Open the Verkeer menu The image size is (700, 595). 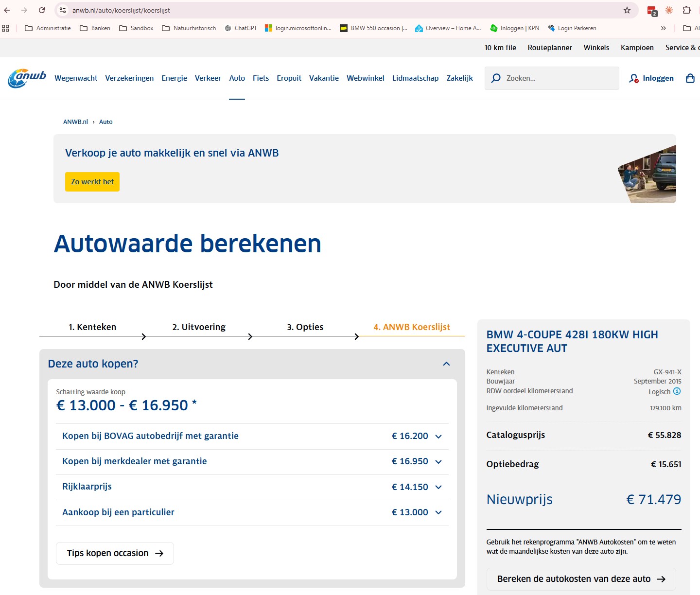pos(208,78)
